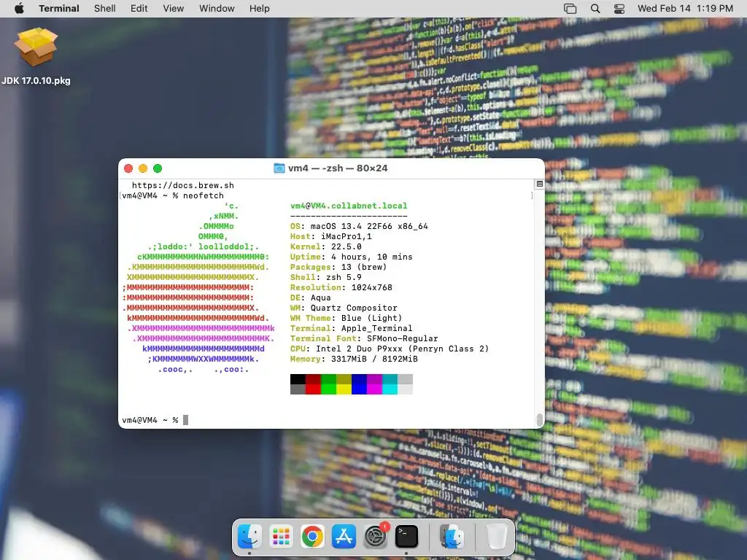Click the vm4@VM4.collabnet.local header
This screenshot has width=747, height=560.
(349, 206)
